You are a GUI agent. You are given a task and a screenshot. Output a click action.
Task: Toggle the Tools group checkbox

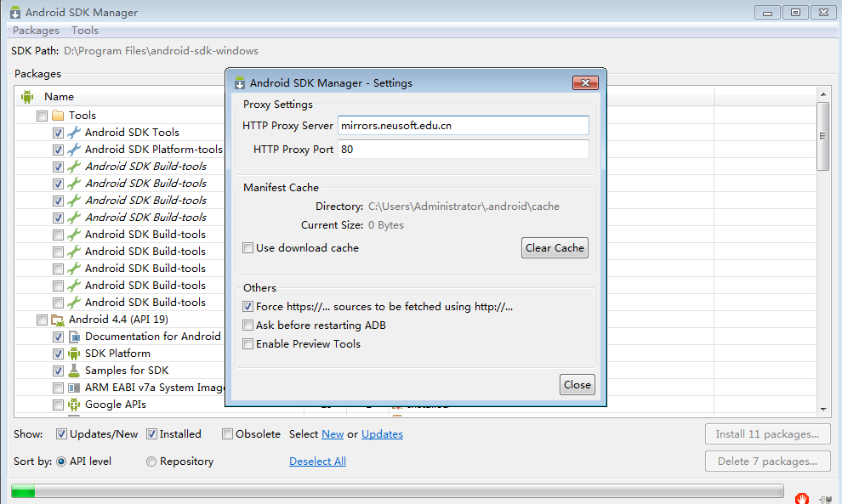click(42, 116)
